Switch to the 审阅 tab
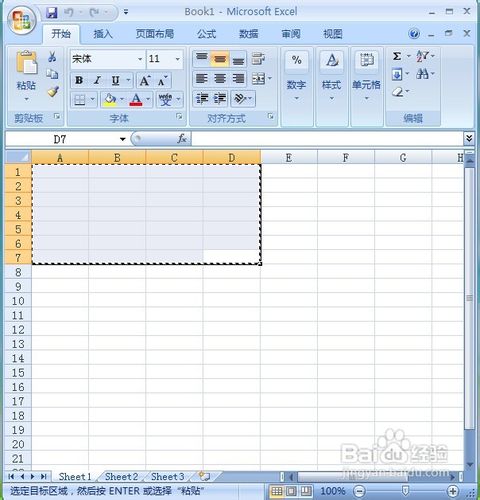The width and height of the screenshot is (480, 500). pyautogui.click(x=291, y=34)
